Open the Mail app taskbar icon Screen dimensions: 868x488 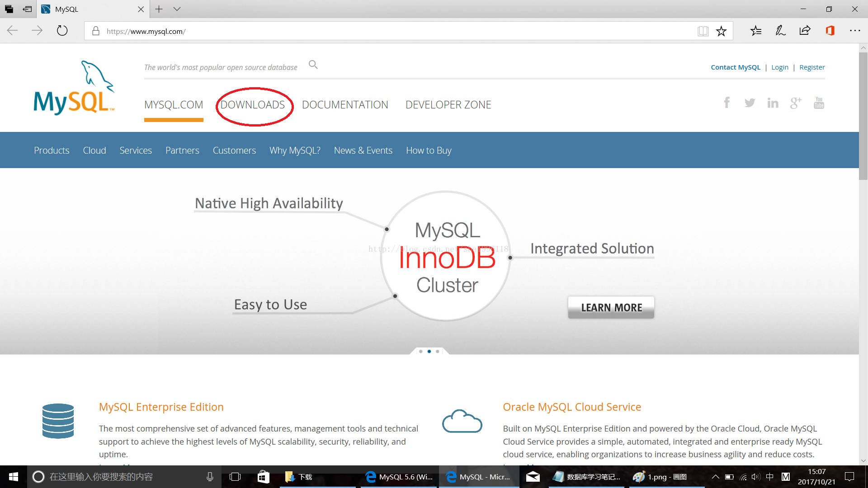coord(533,477)
